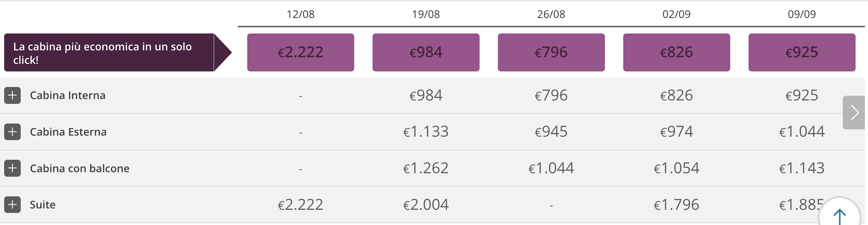Expand the Suite row plus icon
This screenshot has height=225, width=868.
[12, 205]
